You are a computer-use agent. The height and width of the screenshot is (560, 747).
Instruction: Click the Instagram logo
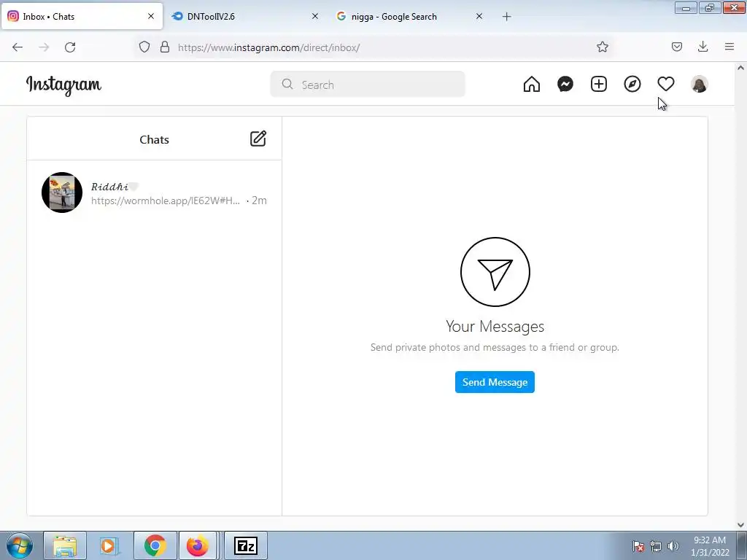(63, 85)
